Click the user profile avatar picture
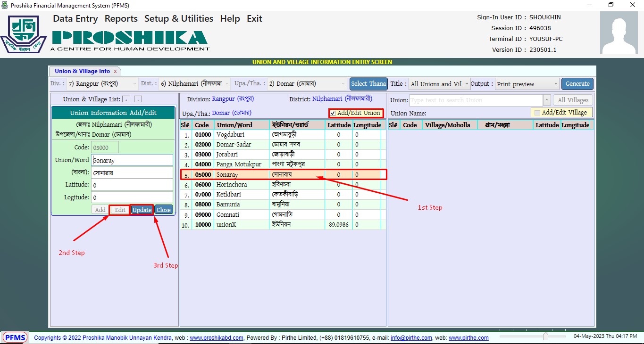Screen dimensions: 644x344 click(x=619, y=33)
